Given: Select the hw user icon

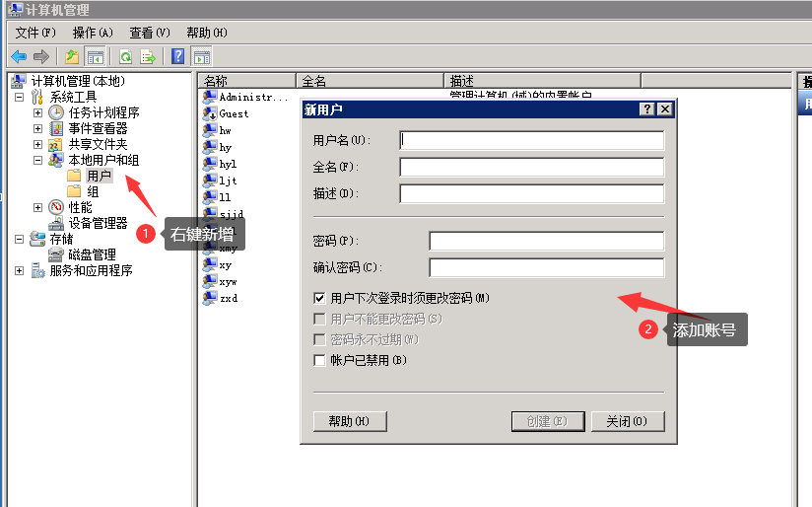Looking at the screenshot, I should point(210,130).
